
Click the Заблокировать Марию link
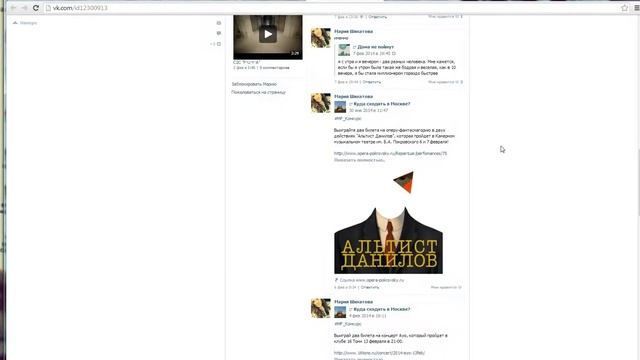(254, 84)
